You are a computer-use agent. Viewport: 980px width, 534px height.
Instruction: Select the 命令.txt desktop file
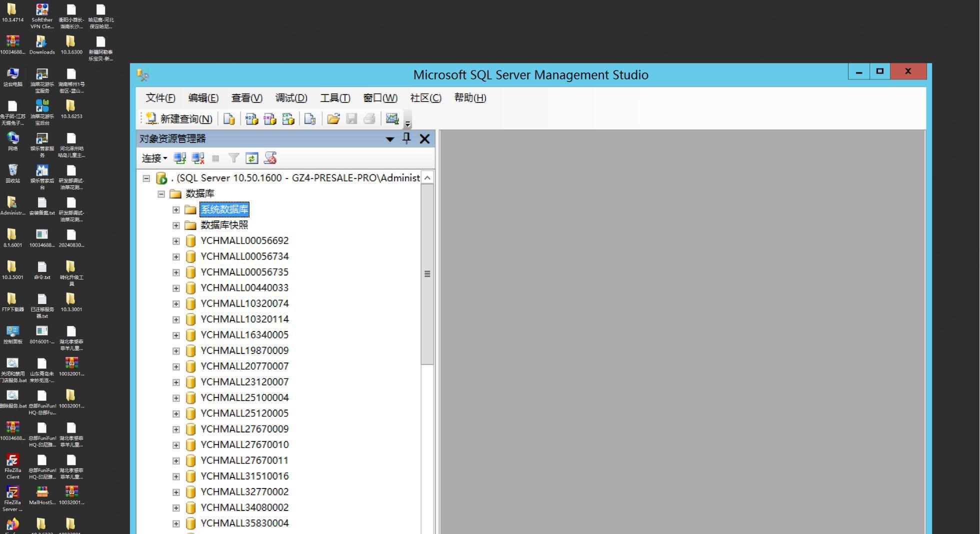(x=42, y=270)
